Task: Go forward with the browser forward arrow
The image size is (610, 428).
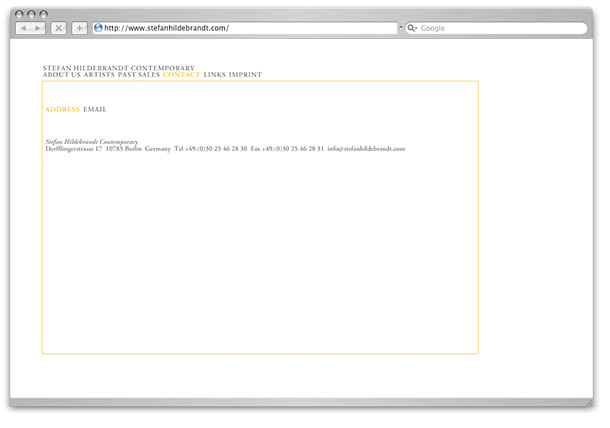Action: [38, 28]
